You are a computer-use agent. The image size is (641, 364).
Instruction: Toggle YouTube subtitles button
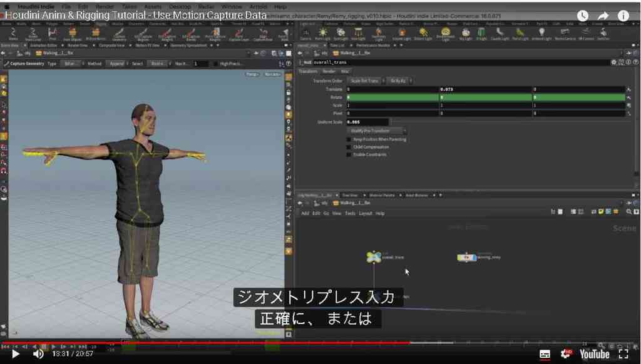click(545, 354)
